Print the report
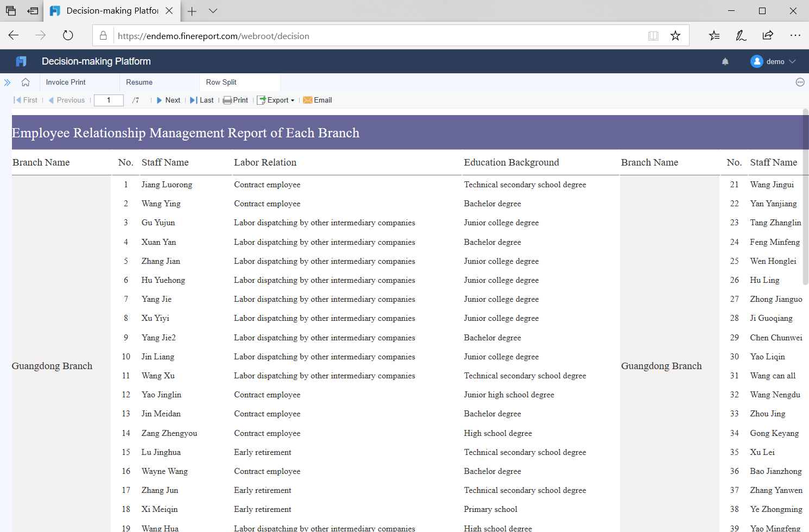Image resolution: width=809 pixels, height=532 pixels. tap(236, 100)
